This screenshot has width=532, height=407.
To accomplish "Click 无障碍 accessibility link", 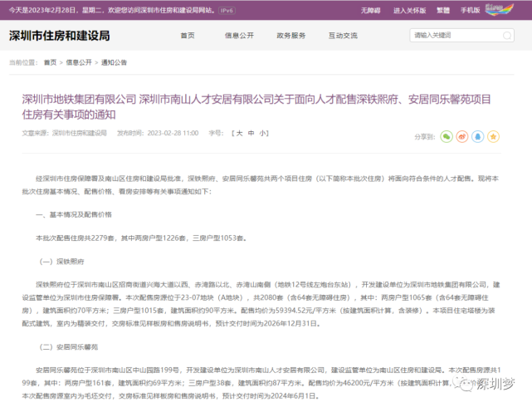I will pyautogui.click(x=370, y=11).
